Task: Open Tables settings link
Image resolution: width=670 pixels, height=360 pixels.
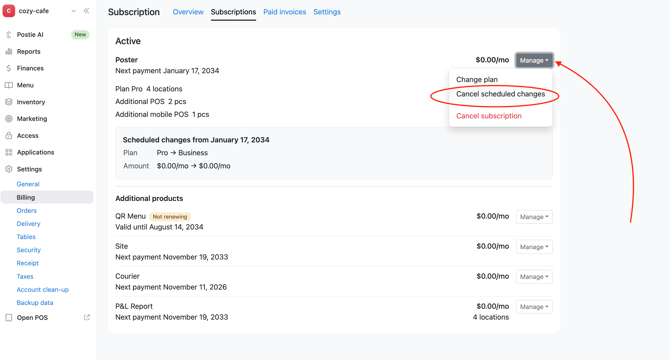Action: (26, 237)
